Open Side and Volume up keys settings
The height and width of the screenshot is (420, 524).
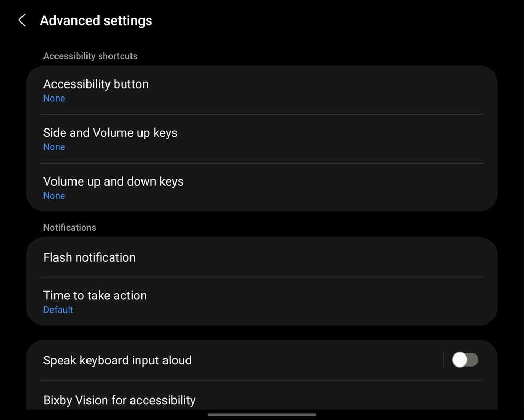pyautogui.click(x=110, y=133)
